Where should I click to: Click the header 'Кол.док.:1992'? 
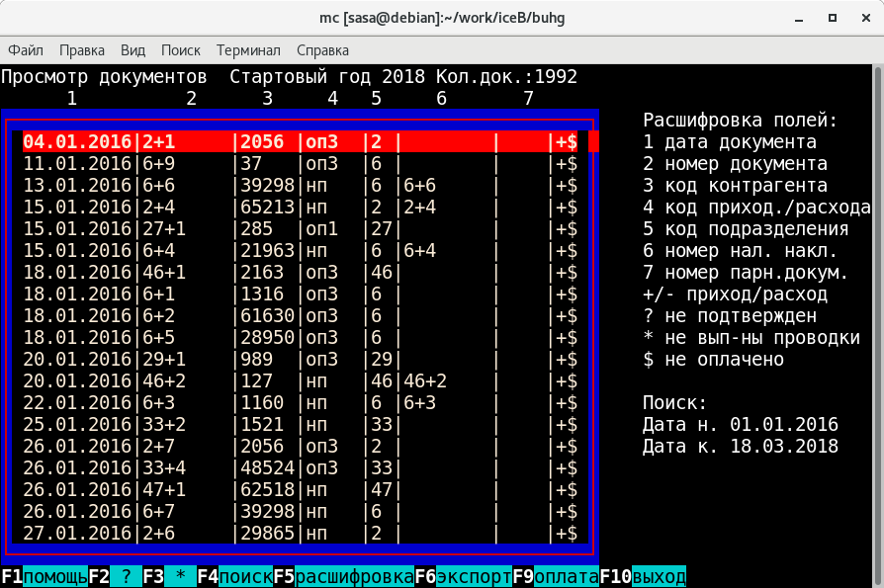pyautogui.click(x=506, y=77)
